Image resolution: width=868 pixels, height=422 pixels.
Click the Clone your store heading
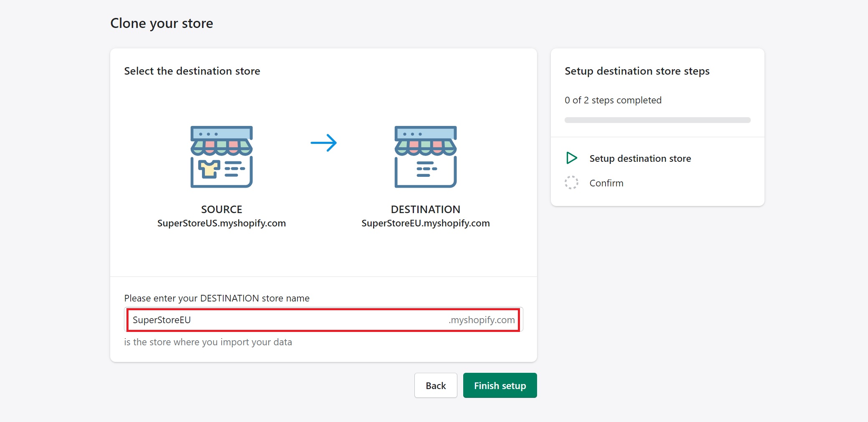161,23
